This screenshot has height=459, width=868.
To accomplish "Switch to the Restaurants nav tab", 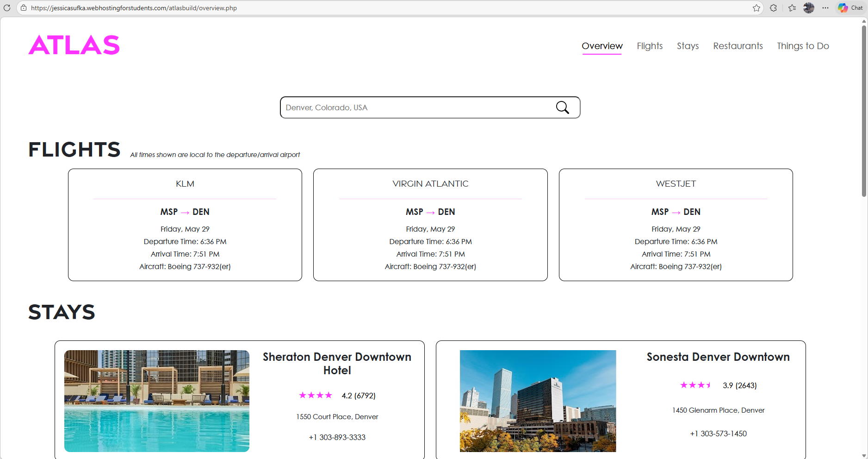I will pos(738,46).
